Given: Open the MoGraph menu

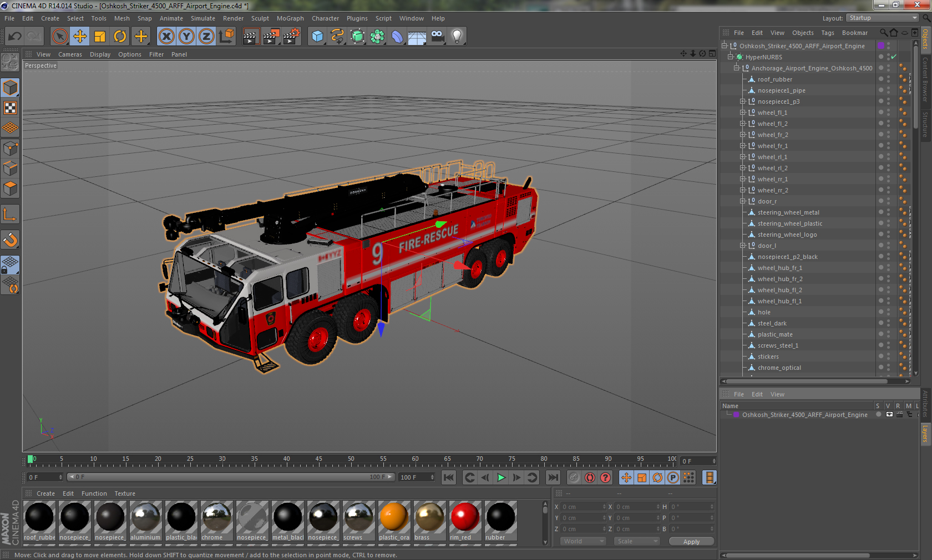Looking at the screenshot, I should coord(290,18).
